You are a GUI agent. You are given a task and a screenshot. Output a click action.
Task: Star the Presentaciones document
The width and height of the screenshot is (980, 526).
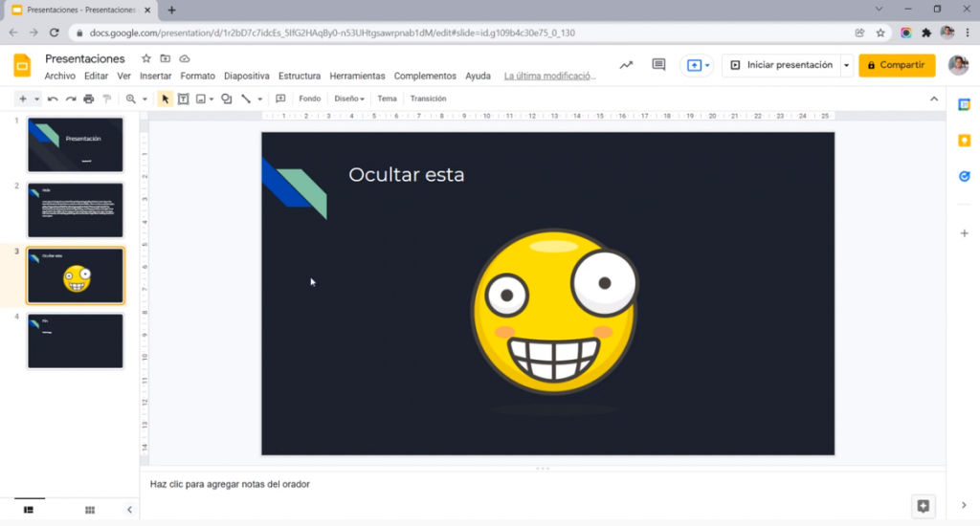(x=146, y=58)
